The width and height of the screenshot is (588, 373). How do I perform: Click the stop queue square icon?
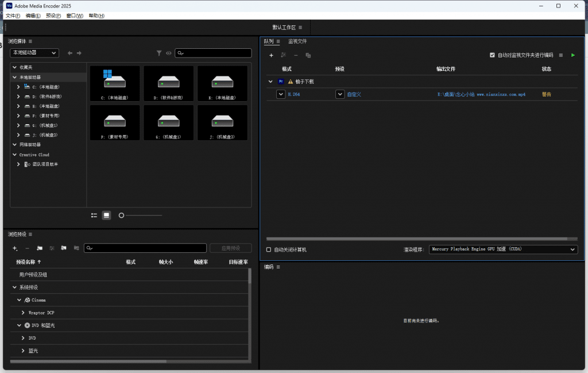[x=561, y=55]
